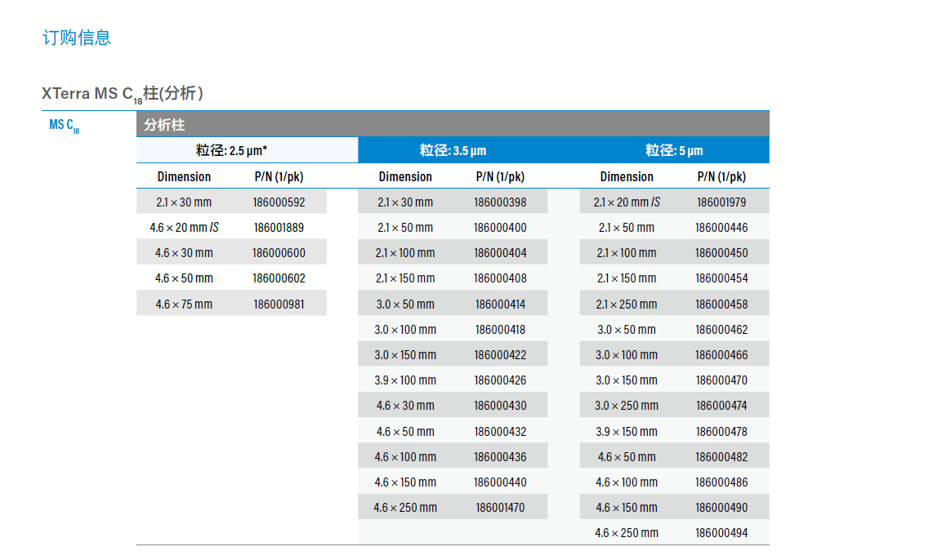The image size is (942, 560).
Task: Select part number 186000400
Action: click(x=500, y=228)
